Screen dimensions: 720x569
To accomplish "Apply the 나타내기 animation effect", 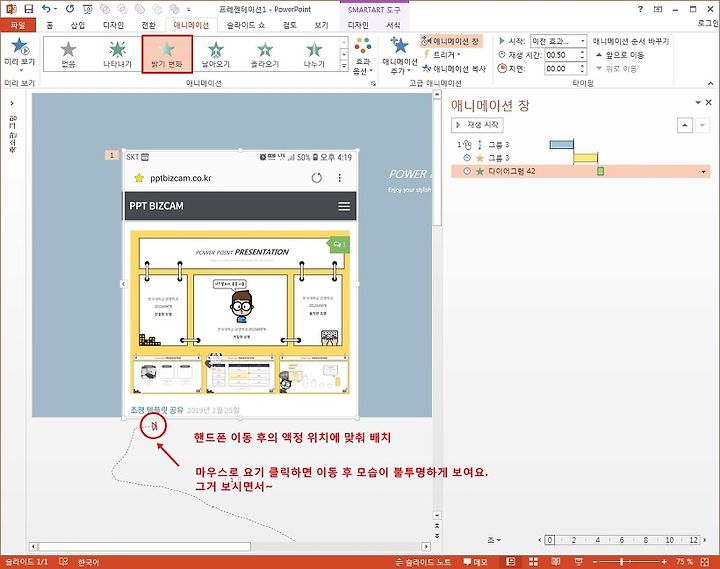I will point(118,54).
